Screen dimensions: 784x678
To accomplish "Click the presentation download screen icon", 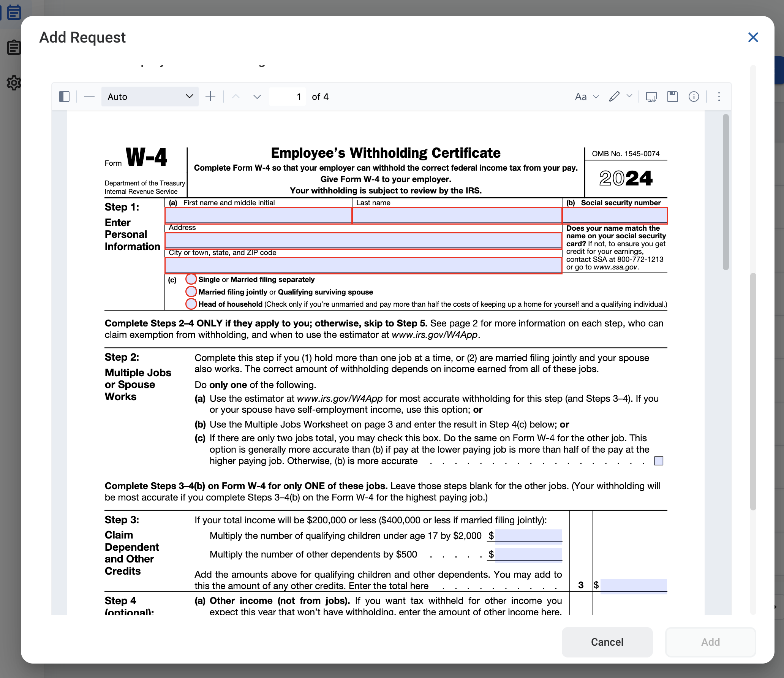I will (651, 97).
